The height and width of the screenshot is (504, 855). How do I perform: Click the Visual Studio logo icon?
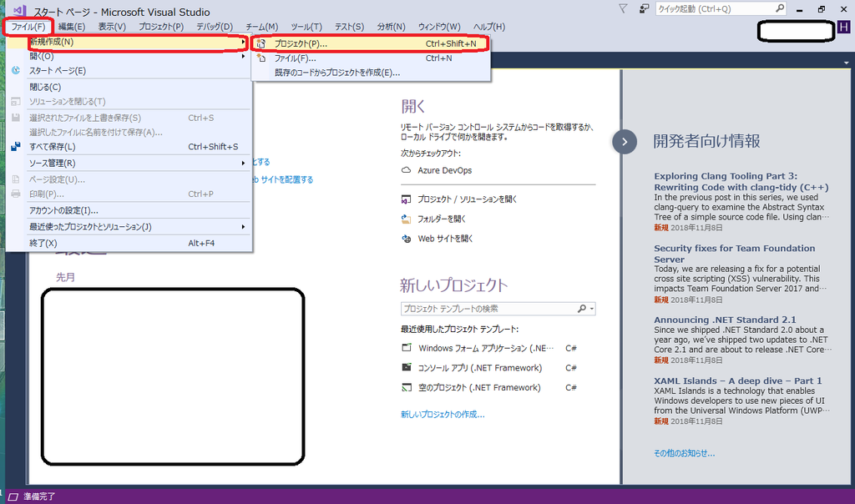(20, 10)
